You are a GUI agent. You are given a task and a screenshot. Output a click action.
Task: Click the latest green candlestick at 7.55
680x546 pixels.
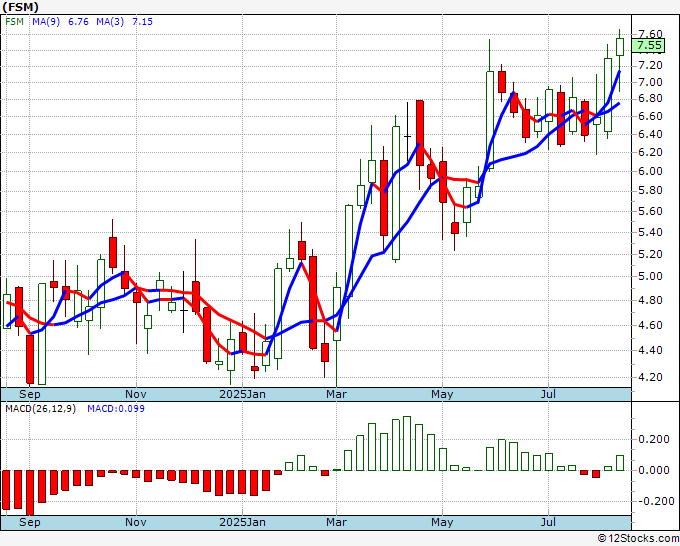620,47
